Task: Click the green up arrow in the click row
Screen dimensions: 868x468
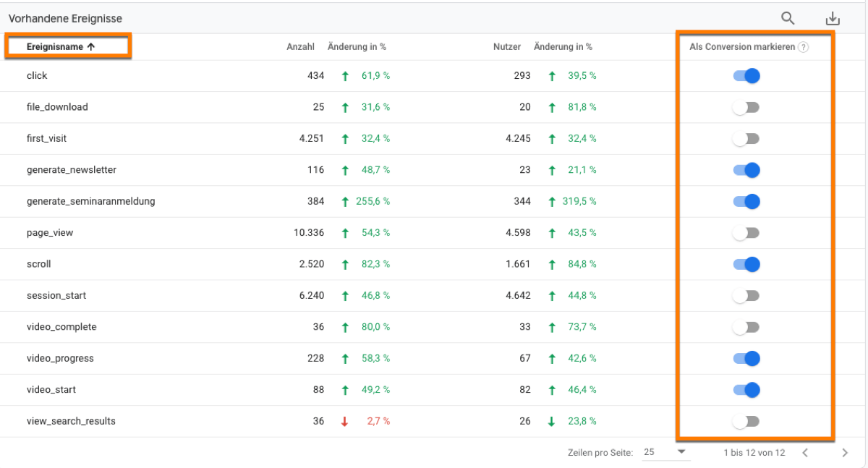Action: (x=345, y=75)
